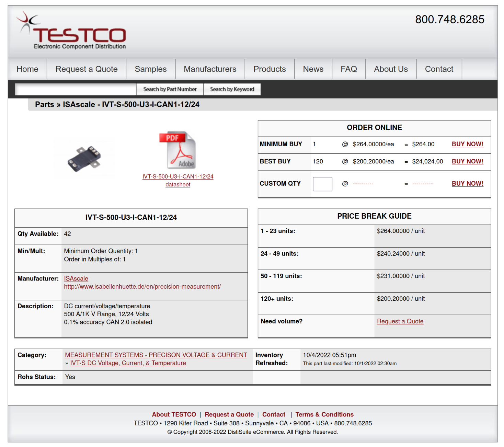This screenshot has height=447, width=504.
Task: Open the Measurement Systems category link
Action: [156, 355]
